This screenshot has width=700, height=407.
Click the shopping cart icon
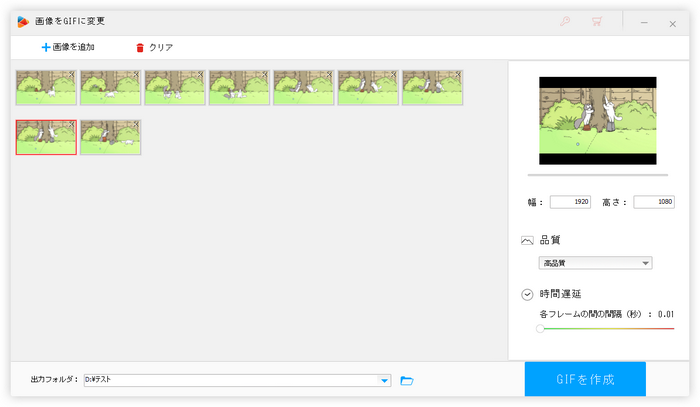(x=597, y=21)
